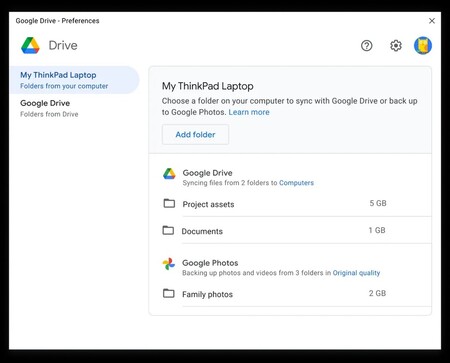Viewport: 450px width, 363px height.
Task: Click the folder icon next to Documents
Action: pyautogui.click(x=168, y=230)
